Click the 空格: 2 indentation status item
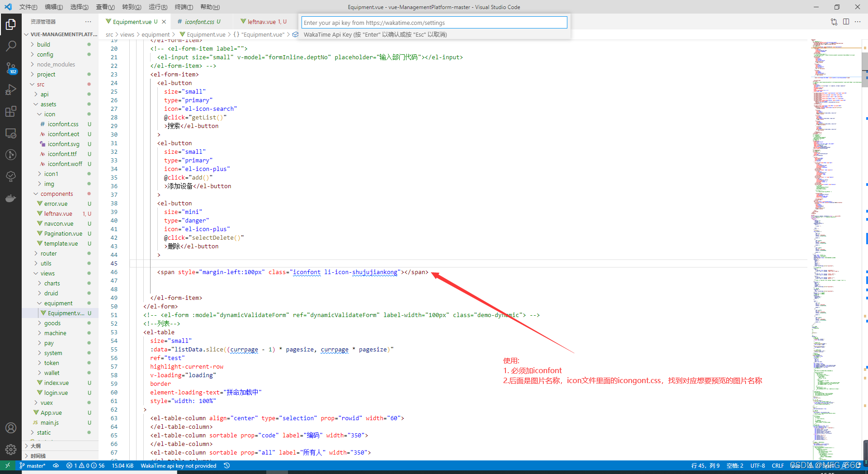 735,465
